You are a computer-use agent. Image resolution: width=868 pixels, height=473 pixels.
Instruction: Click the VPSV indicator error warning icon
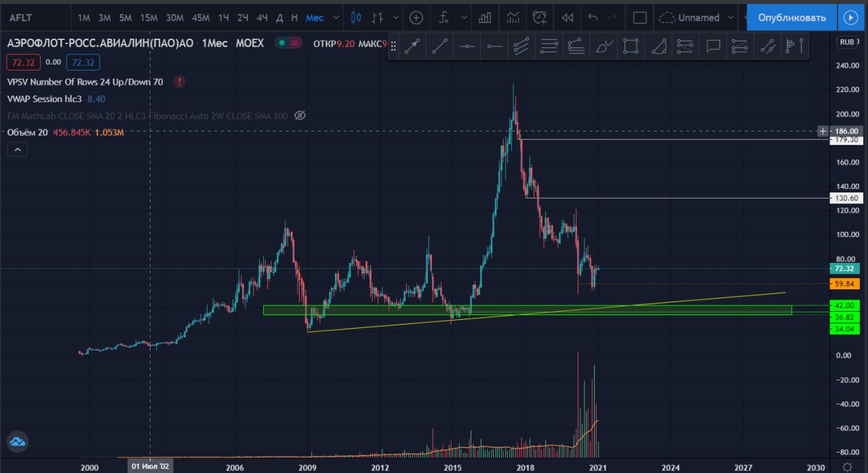pos(179,82)
